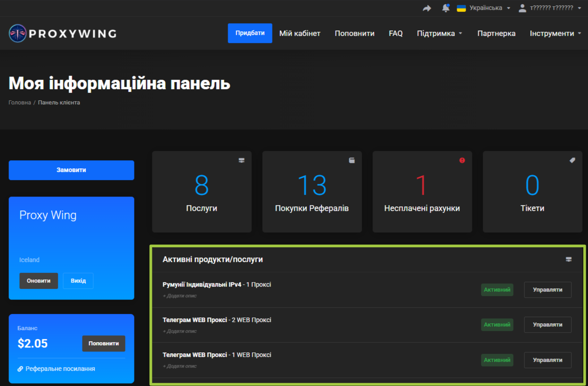Go to Поповнити in the navigation bar
Viewport: 588px width, 386px height.
click(x=355, y=33)
